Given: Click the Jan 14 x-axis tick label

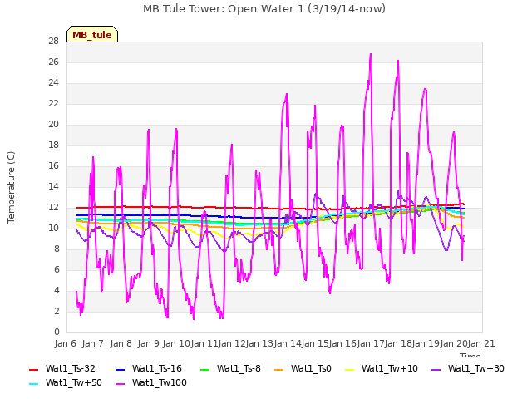Looking at the screenshot, I should (x=288, y=343).
